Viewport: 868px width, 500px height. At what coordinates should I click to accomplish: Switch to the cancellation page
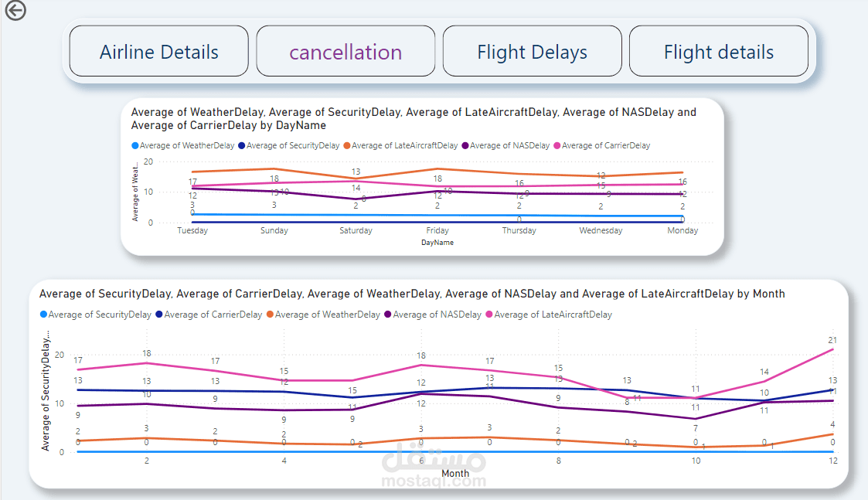coord(345,52)
